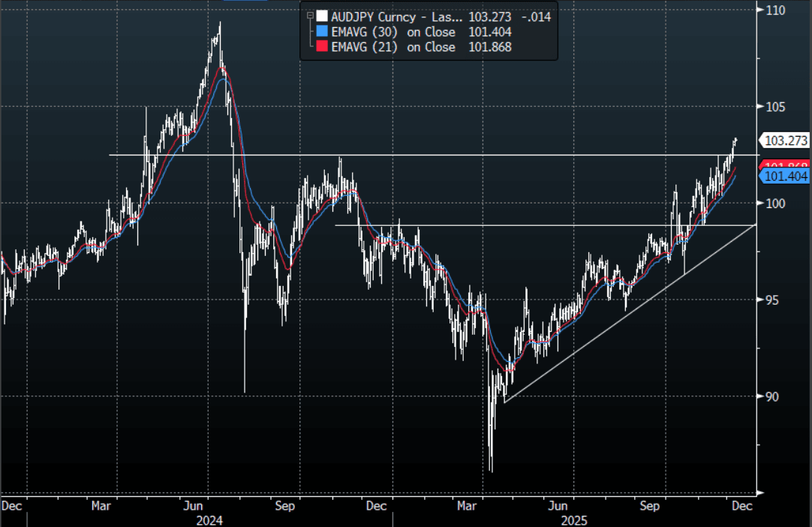Click the red EMA price tag on axis

pyautogui.click(x=784, y=165)
